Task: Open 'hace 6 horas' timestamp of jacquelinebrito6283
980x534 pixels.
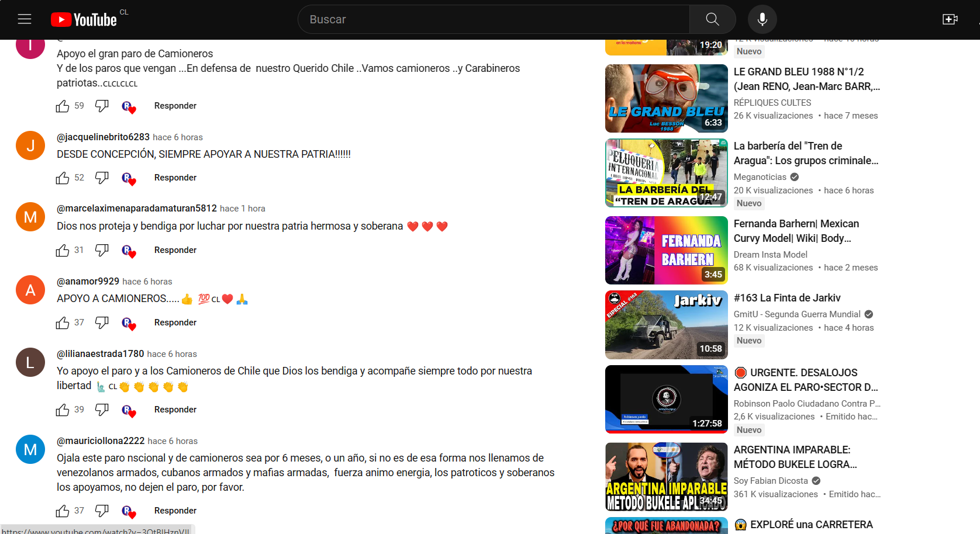Action: pyautogui.click(x=178, y=137)
